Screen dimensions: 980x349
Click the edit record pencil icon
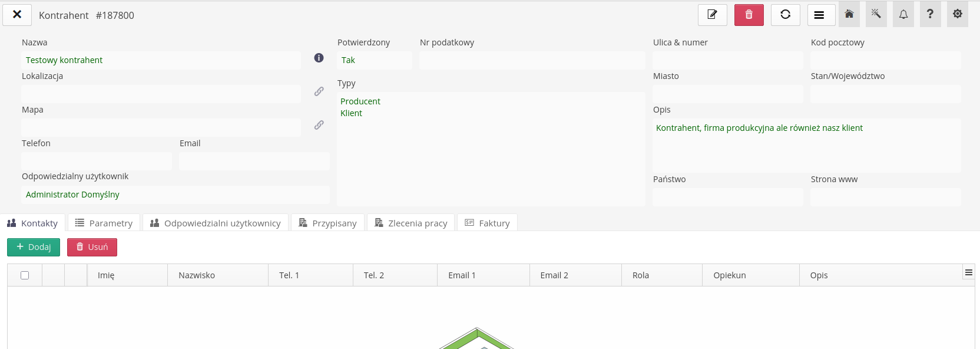point(712,15)
